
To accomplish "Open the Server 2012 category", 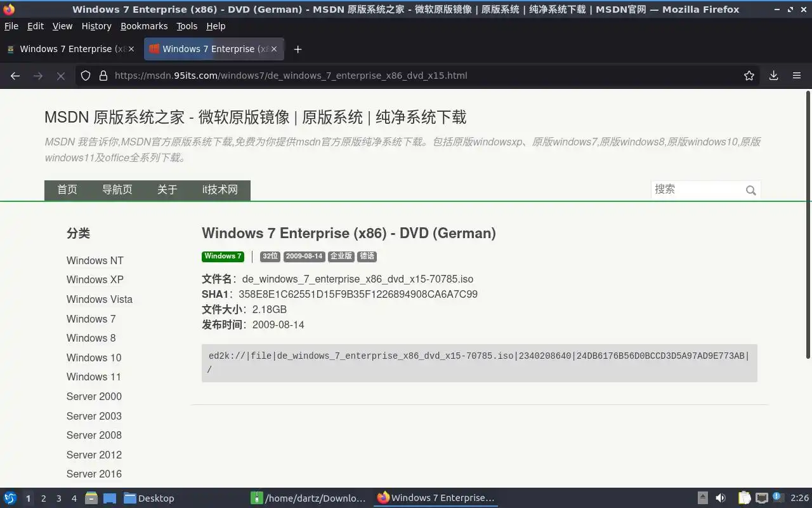I will 94,455.
